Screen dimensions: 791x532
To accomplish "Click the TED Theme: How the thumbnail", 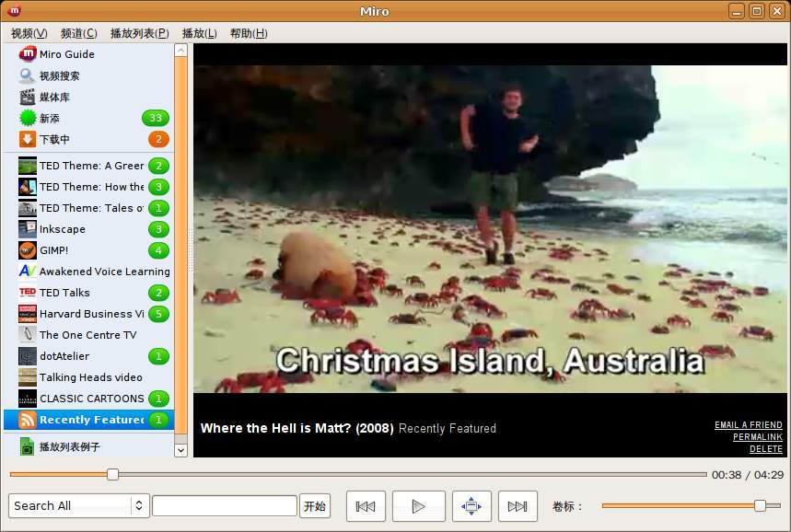I will coord(28,187).
